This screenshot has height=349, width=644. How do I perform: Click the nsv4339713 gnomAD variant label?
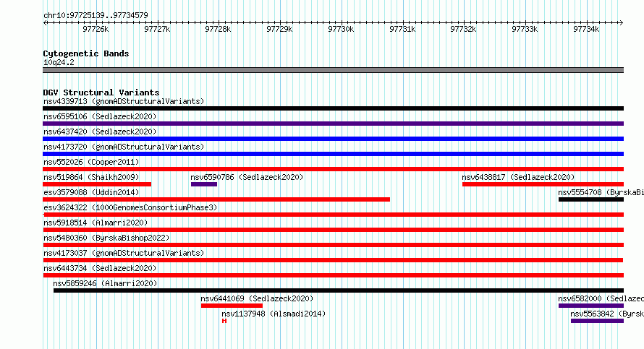click(124, 101)
